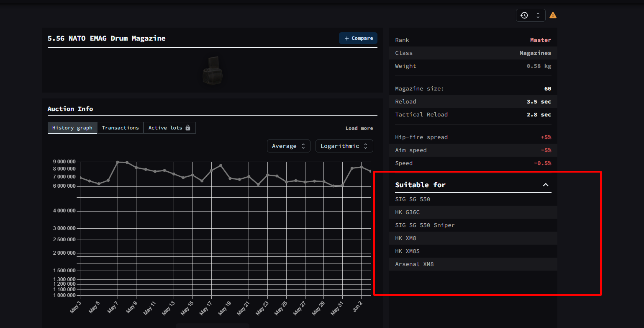Click the May 31 data point on graph
644x328 pixels.
coord(343,185)
